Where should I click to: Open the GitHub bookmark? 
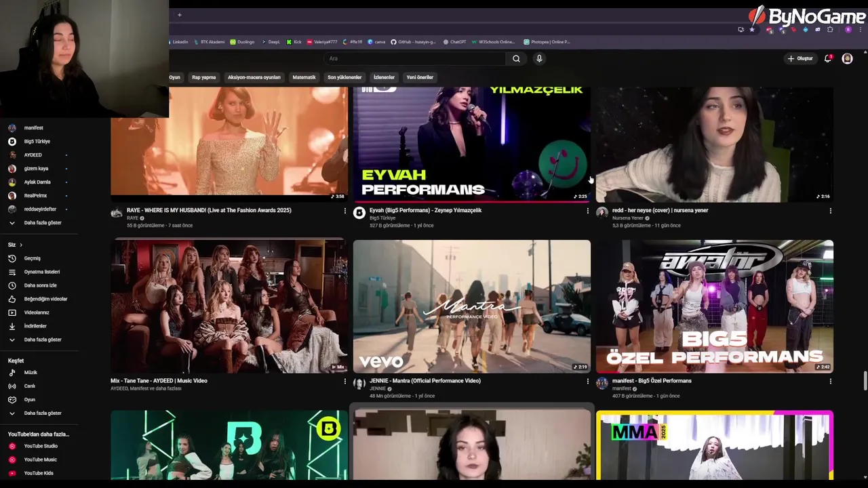(413, 42)
